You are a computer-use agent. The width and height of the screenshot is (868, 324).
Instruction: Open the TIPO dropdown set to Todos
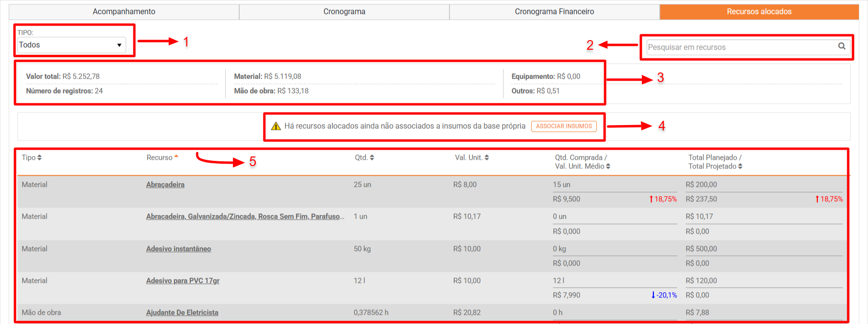(x=72, y=45)
